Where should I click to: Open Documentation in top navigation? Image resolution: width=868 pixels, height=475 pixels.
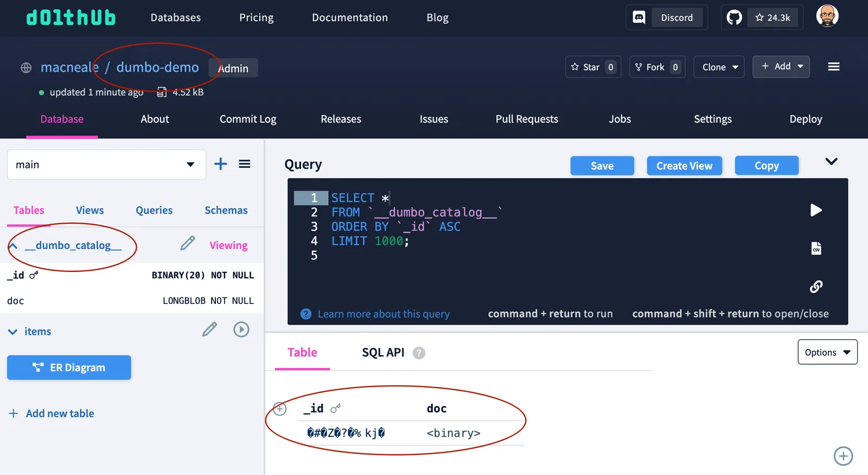[350, 17]
